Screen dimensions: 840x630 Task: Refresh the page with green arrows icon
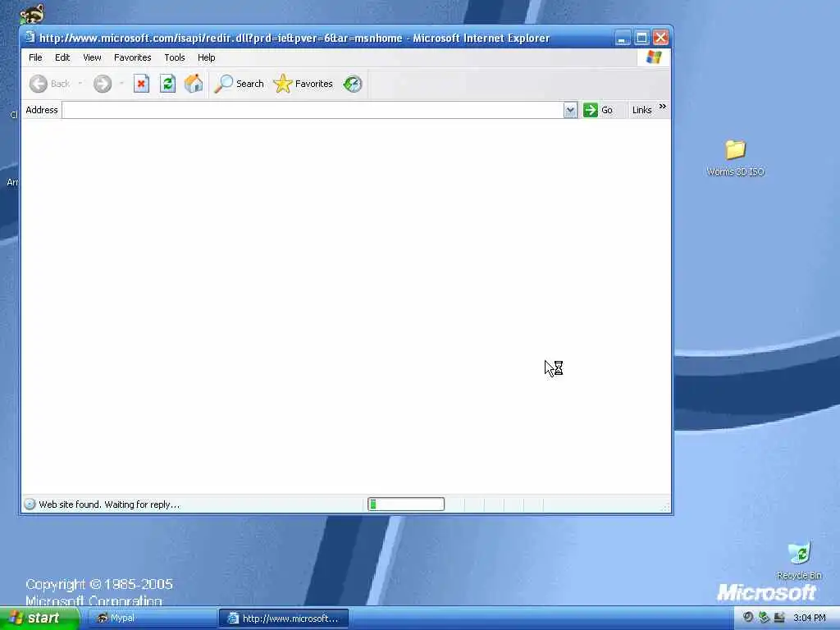[167, 84]
